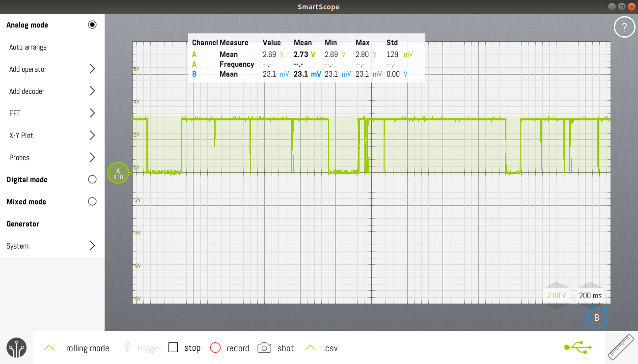Click the shot label
The image size is (638, 364).
pyautogui.click(x=286, y=348)
